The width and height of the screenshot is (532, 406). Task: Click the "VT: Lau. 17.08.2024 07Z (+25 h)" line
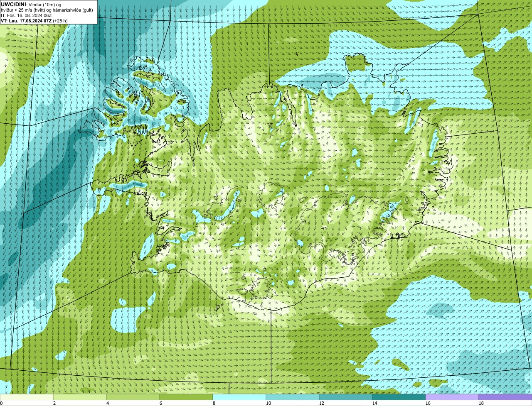[34, 20]
